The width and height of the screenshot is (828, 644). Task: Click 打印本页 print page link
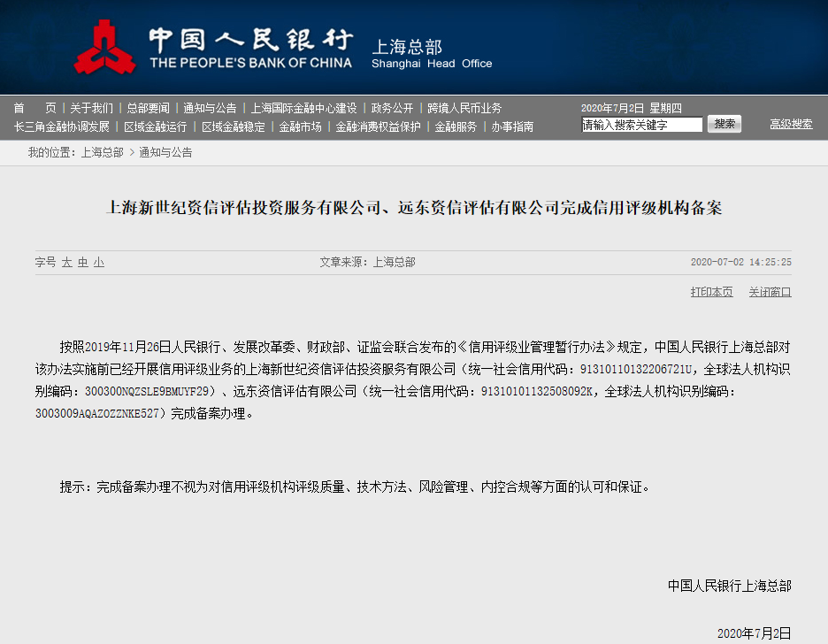point(712,292)
